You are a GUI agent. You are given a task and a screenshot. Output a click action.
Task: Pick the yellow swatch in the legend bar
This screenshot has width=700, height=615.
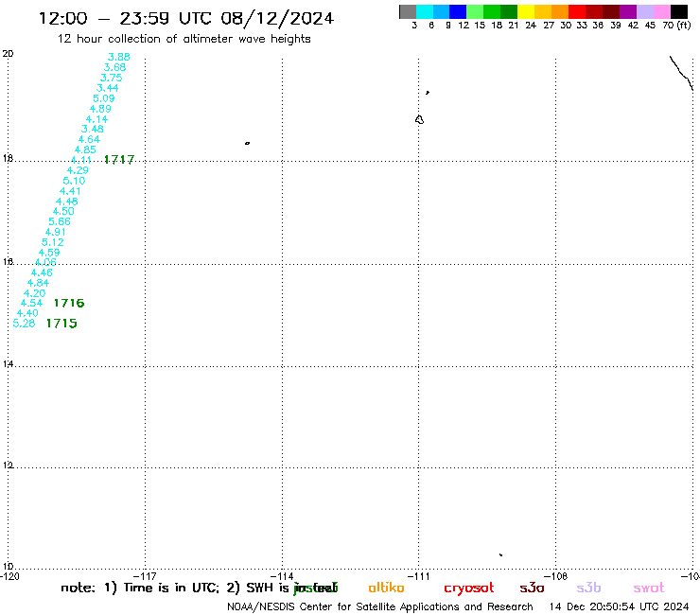[526, 11]
